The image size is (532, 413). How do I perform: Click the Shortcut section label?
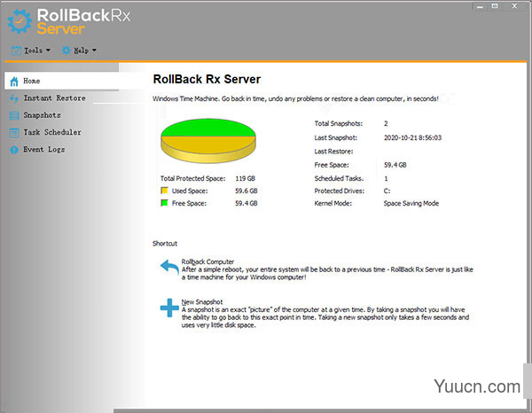(x=165, y=244)
